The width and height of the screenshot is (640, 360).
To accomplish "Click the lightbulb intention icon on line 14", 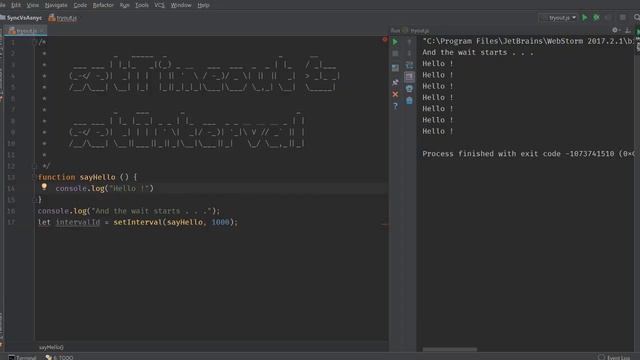I will (x=44, y=187).
